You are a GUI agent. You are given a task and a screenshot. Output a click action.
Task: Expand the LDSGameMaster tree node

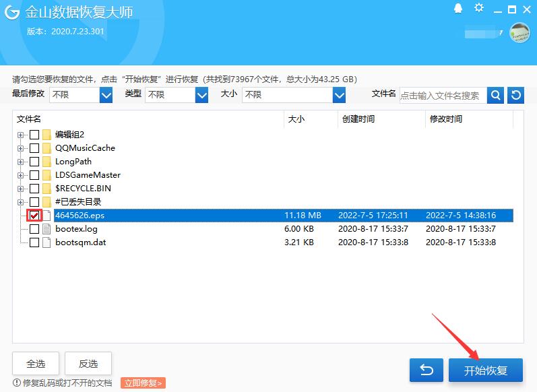[20, 175]
